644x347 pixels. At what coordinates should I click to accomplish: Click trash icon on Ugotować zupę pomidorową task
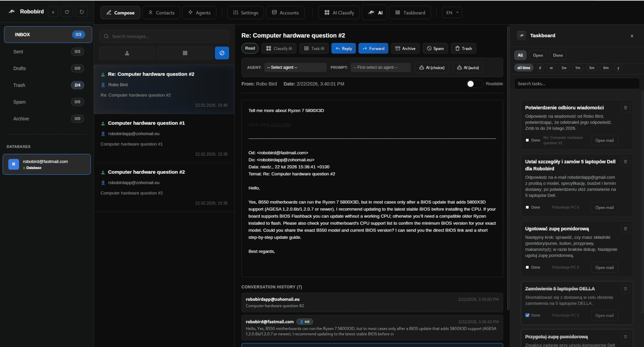(625, 229)
